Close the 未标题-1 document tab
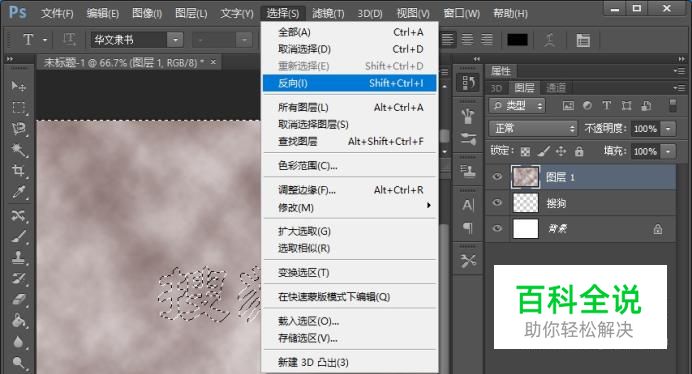The width and height of the screenshot is (692, 374). pos(213,62)
